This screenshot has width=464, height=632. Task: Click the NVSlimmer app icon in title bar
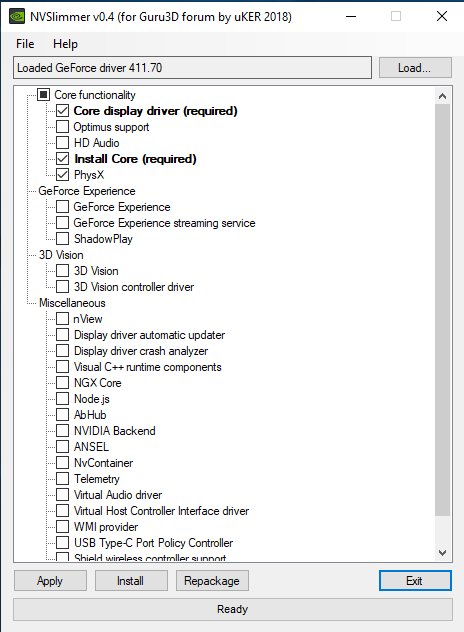[x=17, y=17]
